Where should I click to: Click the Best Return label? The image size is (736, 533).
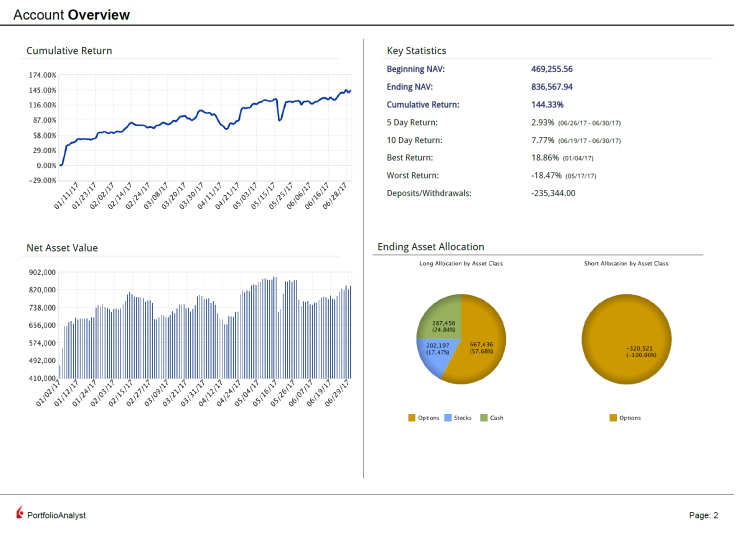[x=410, y=158]
